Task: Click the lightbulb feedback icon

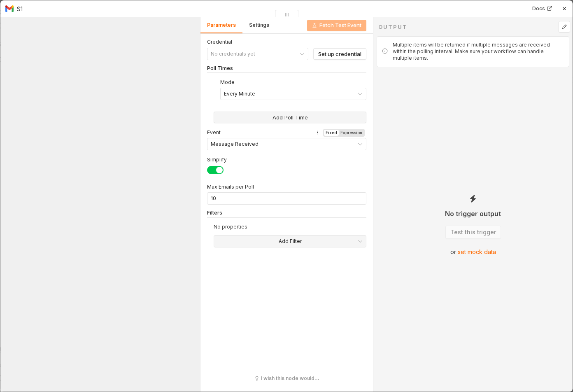Action: (257, 378)
